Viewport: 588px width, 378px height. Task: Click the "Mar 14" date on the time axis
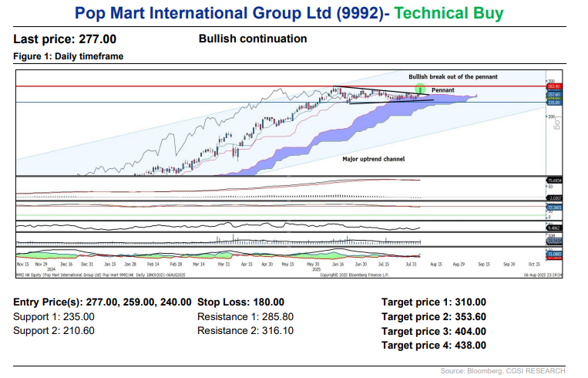[x=199, y=265]
